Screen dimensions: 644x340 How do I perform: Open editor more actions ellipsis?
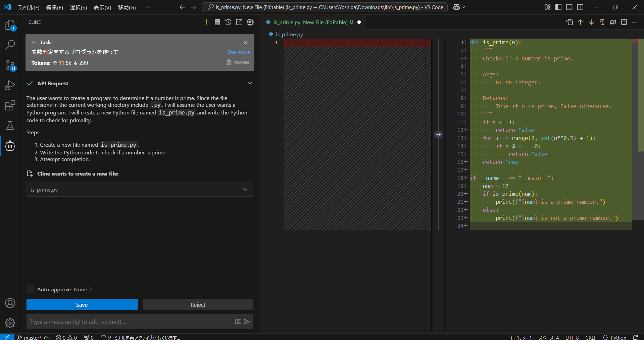pyautogui.click(x=635, y=22)
